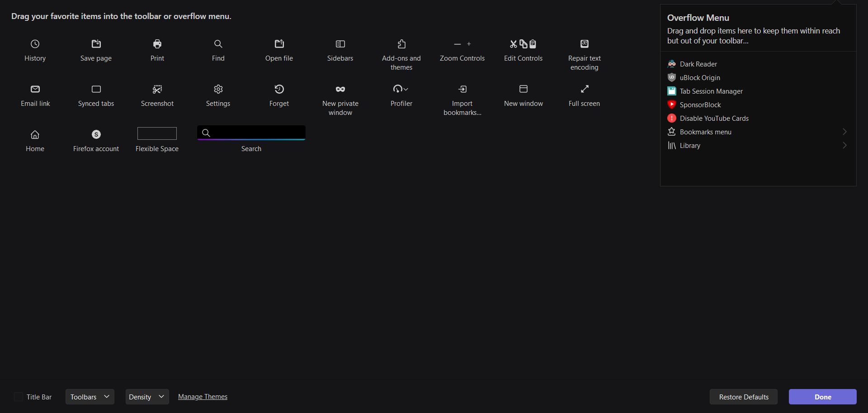Open Library entry in Overflow Menu
This screenshot has width=868, height=413.
(x=758, y=145)
